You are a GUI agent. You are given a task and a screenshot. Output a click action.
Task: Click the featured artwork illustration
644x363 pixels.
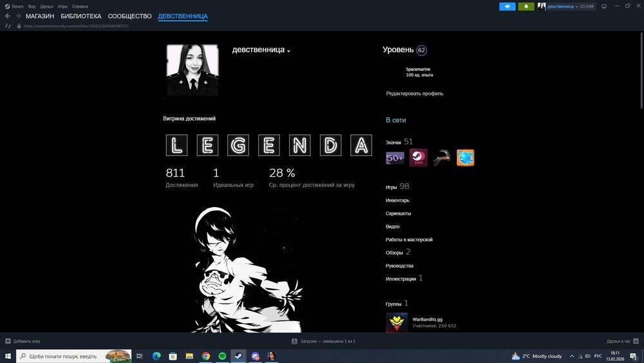coord(249,270)
